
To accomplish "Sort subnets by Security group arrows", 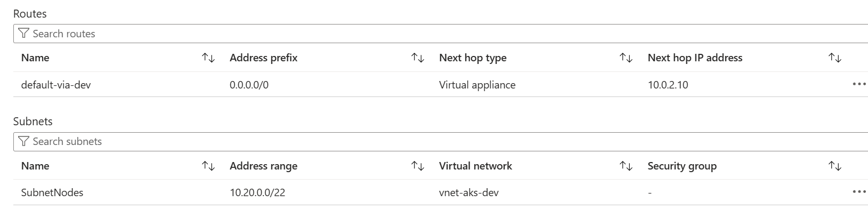I will click(835, 166).
